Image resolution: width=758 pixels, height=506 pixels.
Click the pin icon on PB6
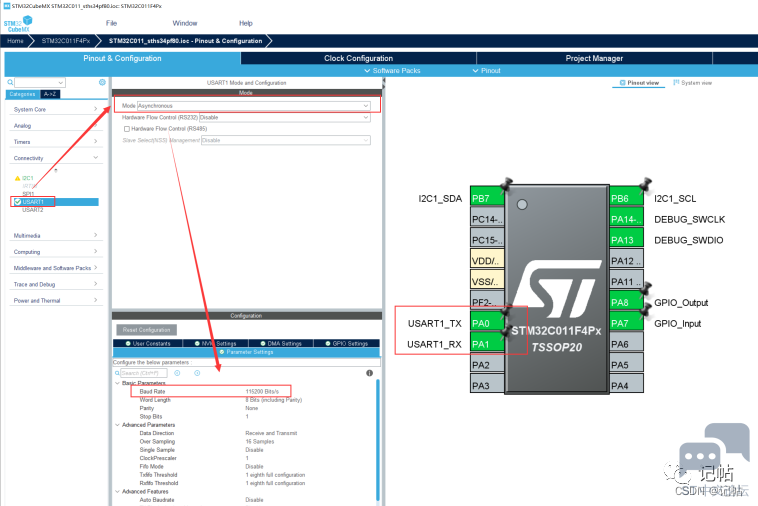(x=645, y=184)
